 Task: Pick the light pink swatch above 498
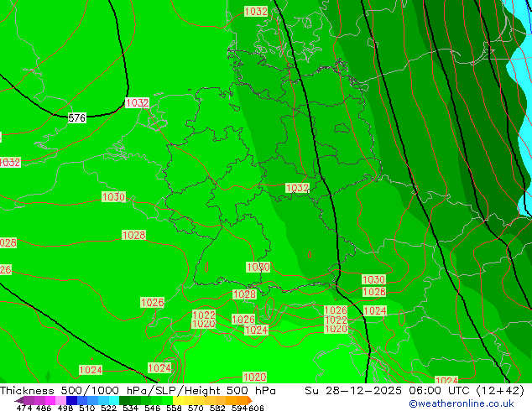[x=60, y=400]
